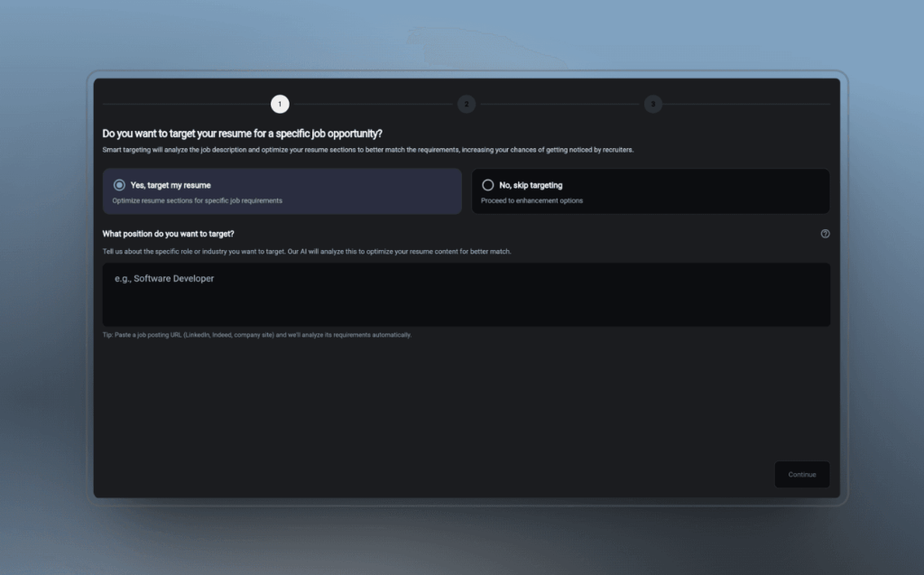Screen dimensions: 924x575
Task: Click the "Proceed to enhancement options" description
Action: [x=531, y=200]
